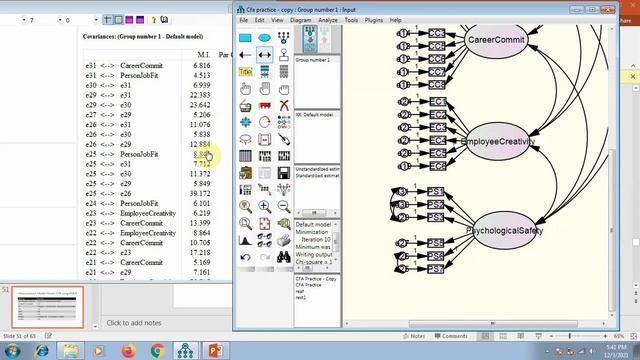Screen dimensions: 640x360
Task: Select the Title figure captions tool
Action: [x=245, y=72]
